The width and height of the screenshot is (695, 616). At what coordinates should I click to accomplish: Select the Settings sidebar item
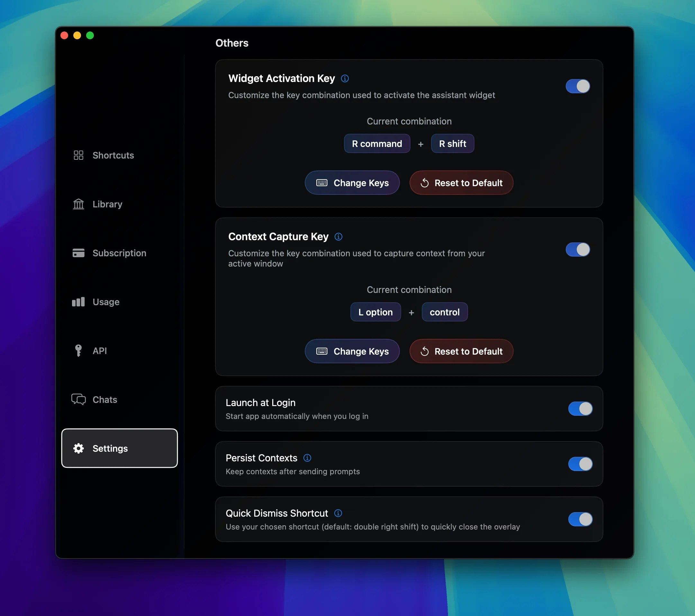(119, 448)
